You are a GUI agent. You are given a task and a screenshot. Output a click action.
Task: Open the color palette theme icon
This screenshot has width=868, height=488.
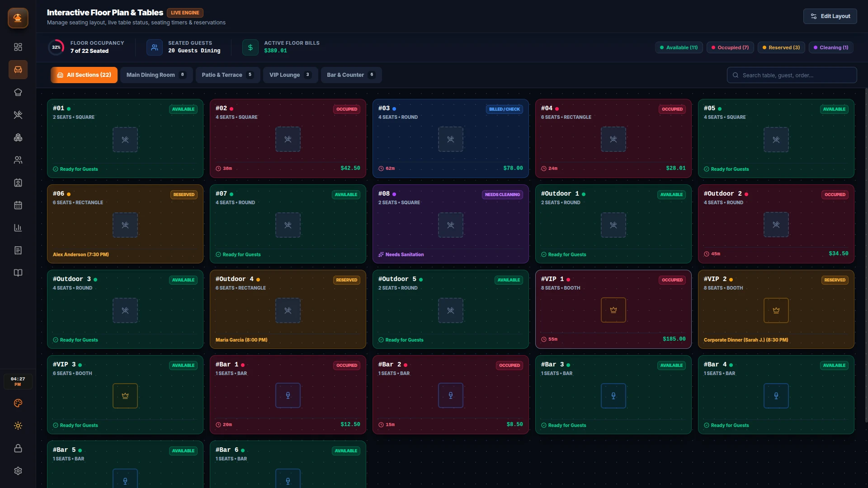click(x=18, y=403)
